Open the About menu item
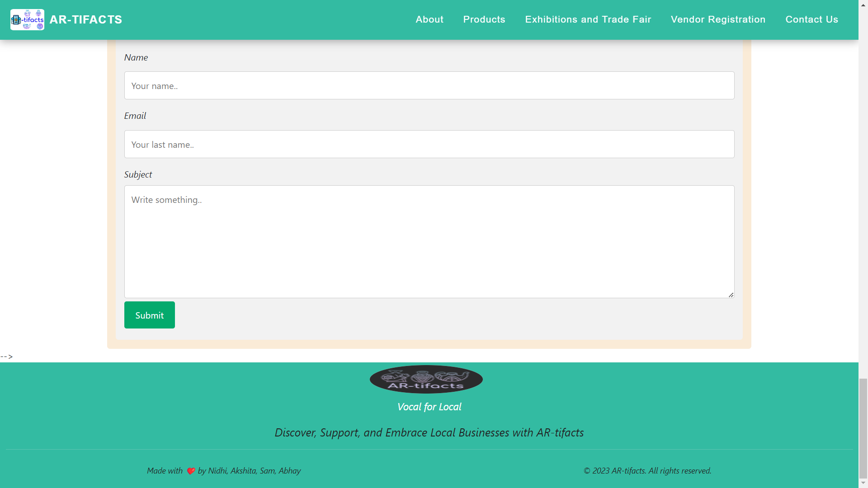 click(x=429, y=19)
